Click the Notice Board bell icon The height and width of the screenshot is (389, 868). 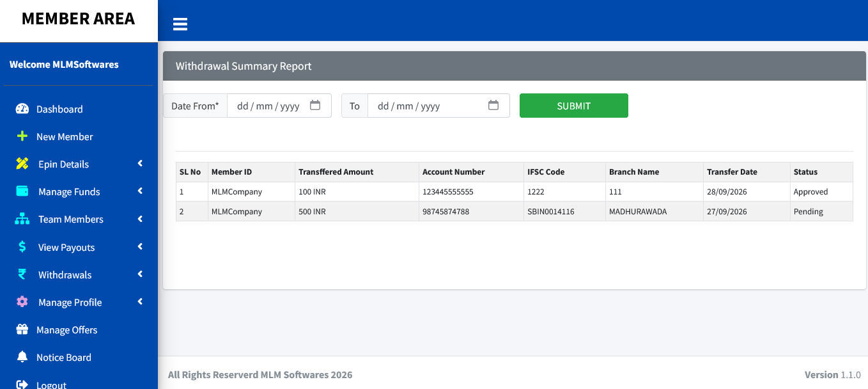pyautogui.click(x=22, y=357)
